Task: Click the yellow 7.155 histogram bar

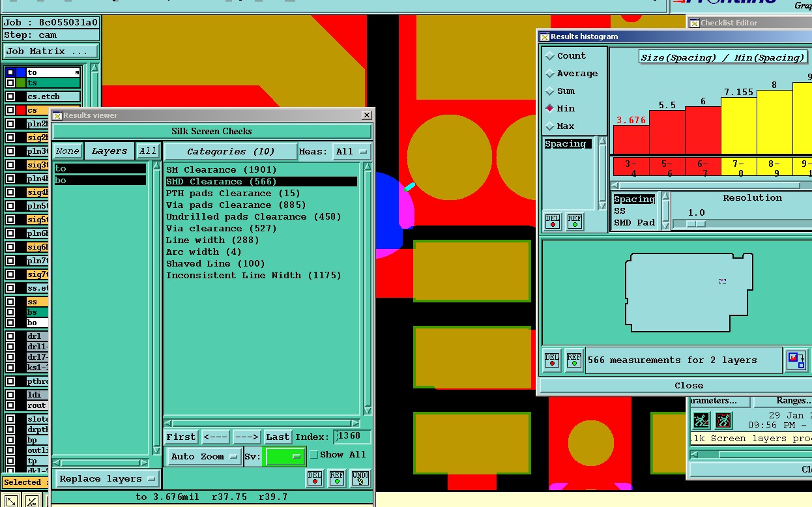Action: (738, 126)
